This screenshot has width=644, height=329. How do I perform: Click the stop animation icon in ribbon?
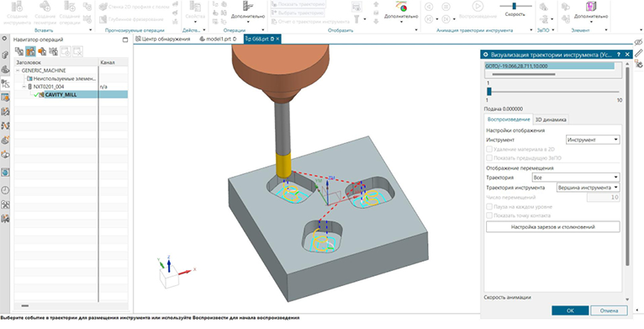coord(446,7)
